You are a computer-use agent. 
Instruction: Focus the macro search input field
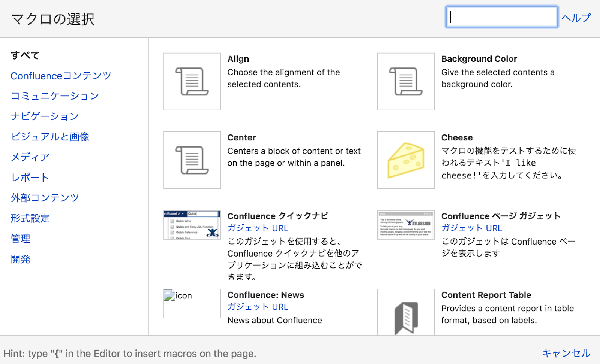click(502, 17)
